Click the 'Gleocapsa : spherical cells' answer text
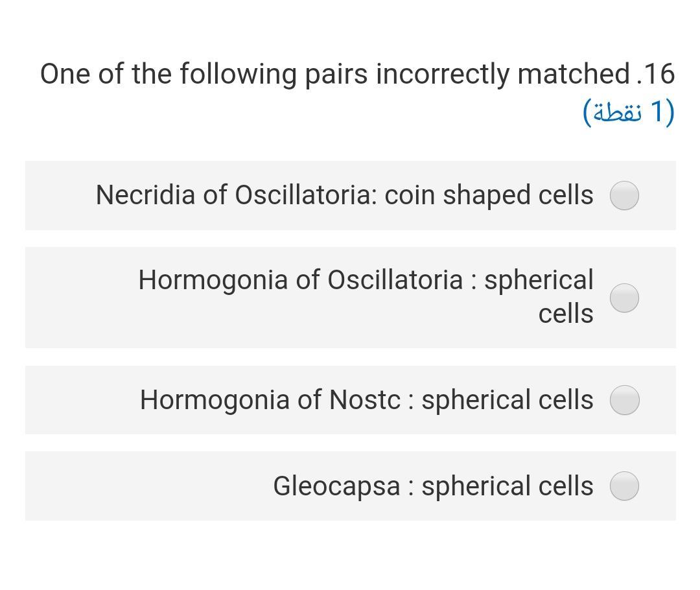Screen dimensions: 700x590 (433, 486)
